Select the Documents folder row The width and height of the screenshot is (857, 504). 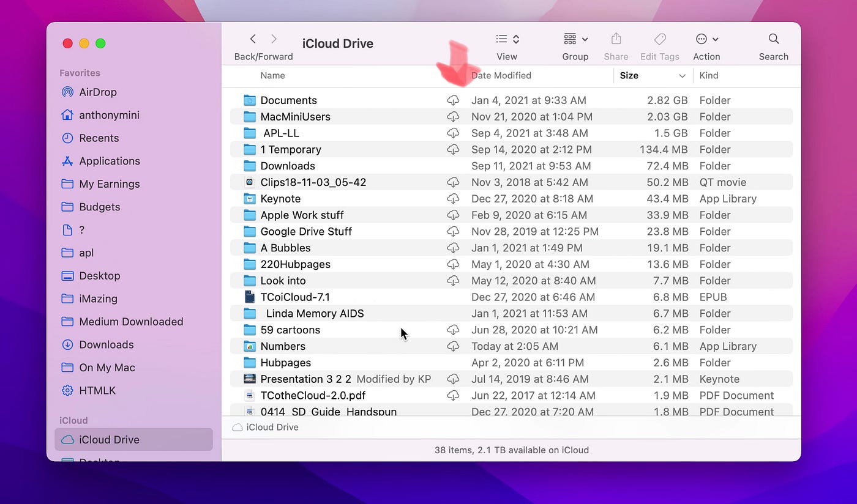point(511,100)
